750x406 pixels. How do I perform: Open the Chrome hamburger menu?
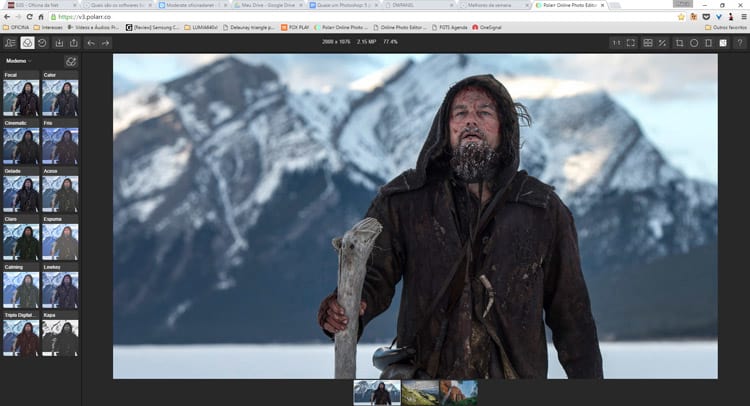coord(742,16)
